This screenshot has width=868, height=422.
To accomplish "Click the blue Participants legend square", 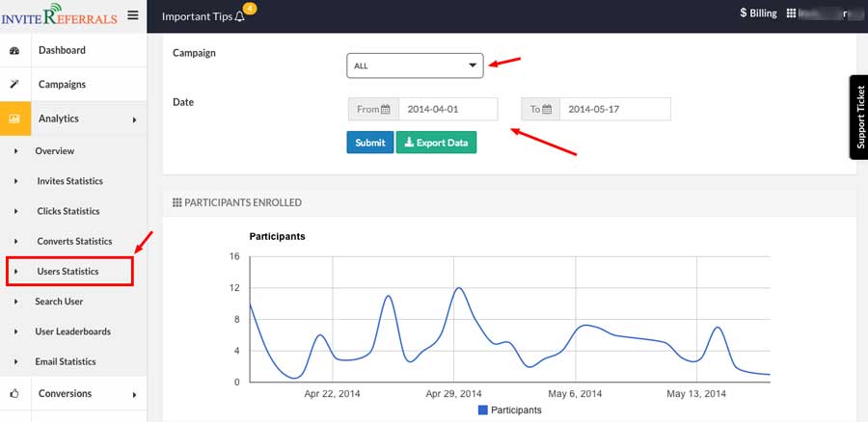I will (482, 410).
